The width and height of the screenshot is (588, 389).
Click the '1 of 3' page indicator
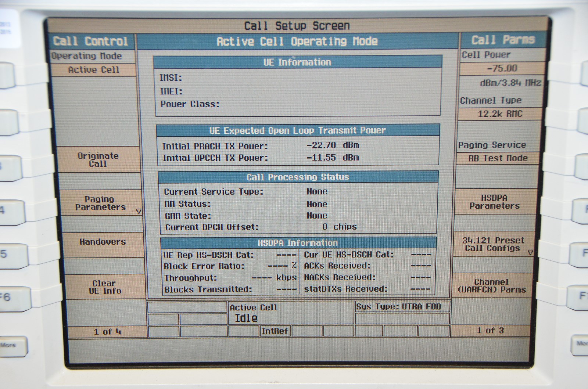click(x=490, y=331)
